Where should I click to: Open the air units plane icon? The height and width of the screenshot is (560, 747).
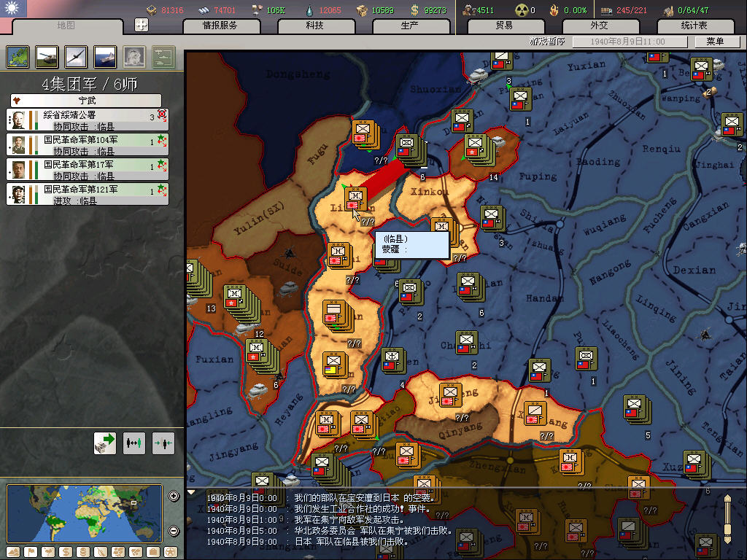pos(77,56)
